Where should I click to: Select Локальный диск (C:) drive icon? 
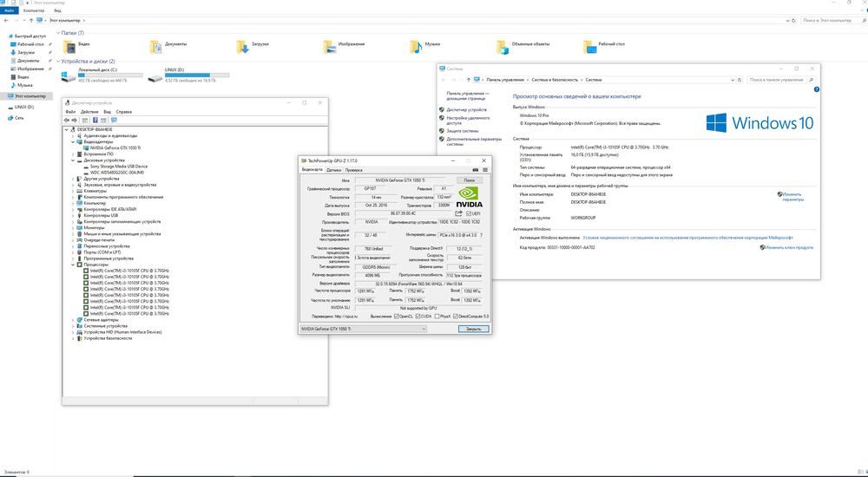pos(69,76)
